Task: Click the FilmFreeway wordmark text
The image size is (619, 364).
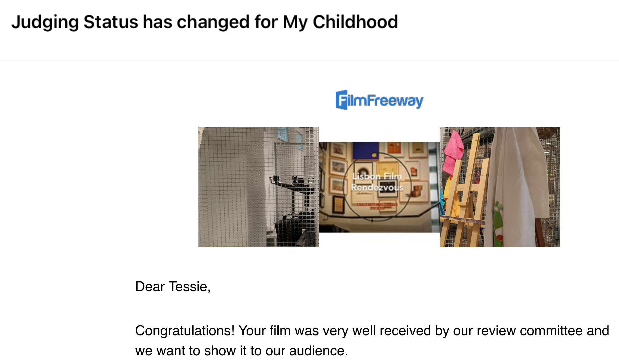Action: coord(385,101)
